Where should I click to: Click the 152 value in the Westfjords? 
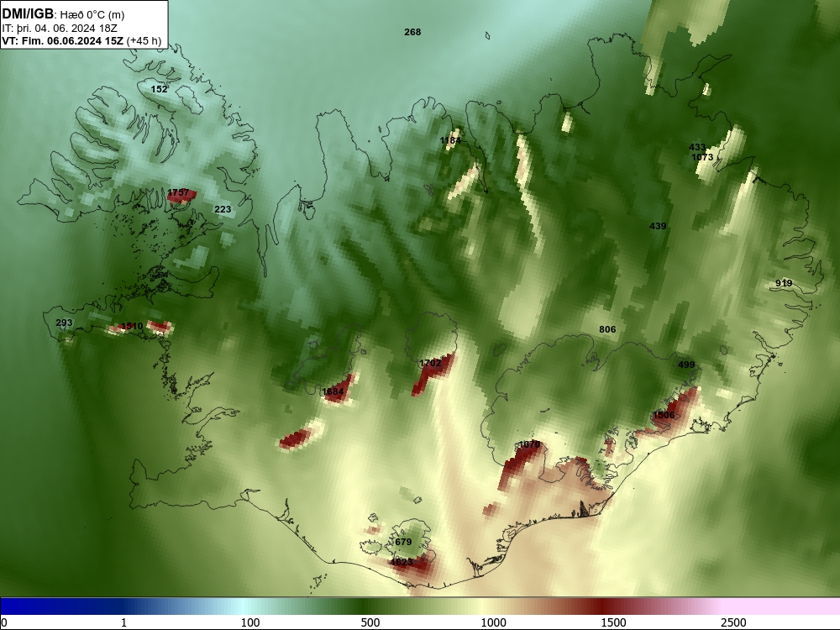pyautogui.click(x=159, y=89)
